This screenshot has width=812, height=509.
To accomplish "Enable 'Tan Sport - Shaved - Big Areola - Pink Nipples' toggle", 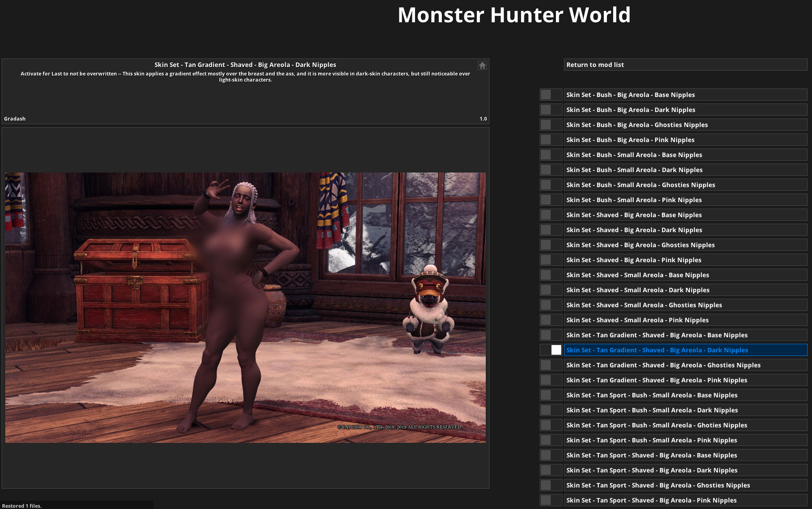I will tap(551, 500).
